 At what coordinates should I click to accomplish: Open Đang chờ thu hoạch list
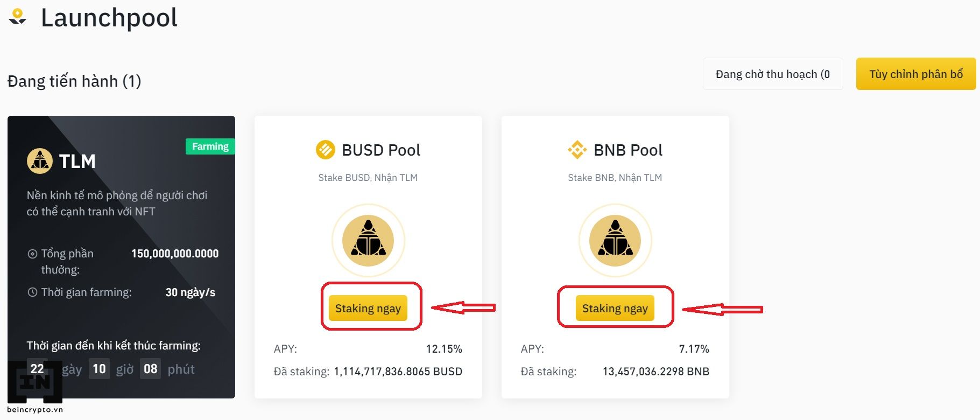point(772,74)
